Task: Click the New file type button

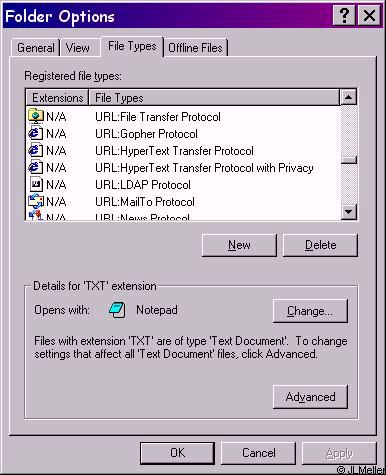Action: (239, 245)
